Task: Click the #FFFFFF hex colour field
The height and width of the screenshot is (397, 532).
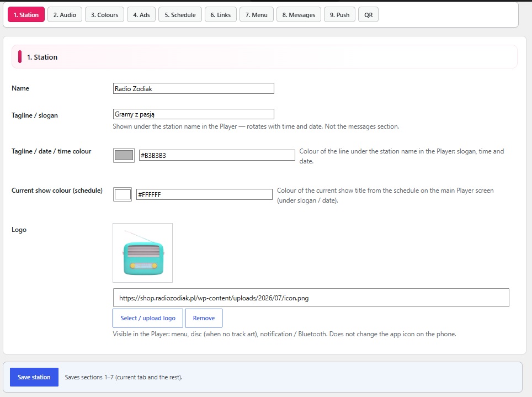Action: pos(204,194)
